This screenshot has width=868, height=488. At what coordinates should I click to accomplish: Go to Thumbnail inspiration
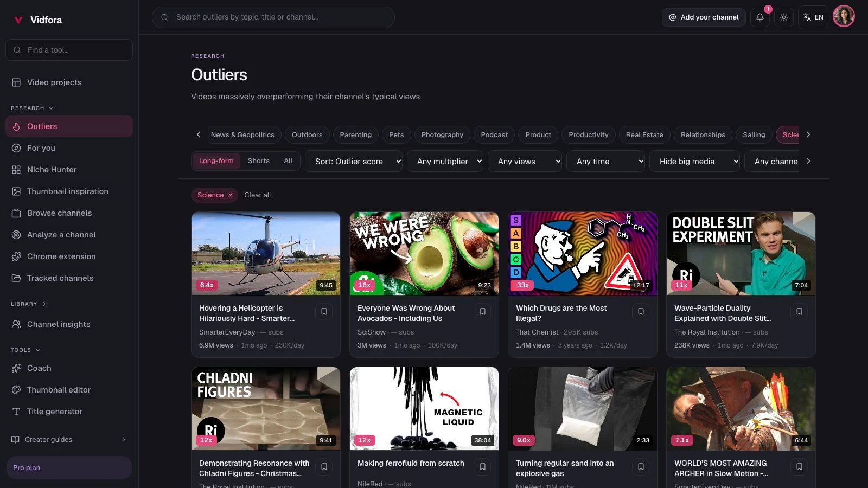[69, 191]
